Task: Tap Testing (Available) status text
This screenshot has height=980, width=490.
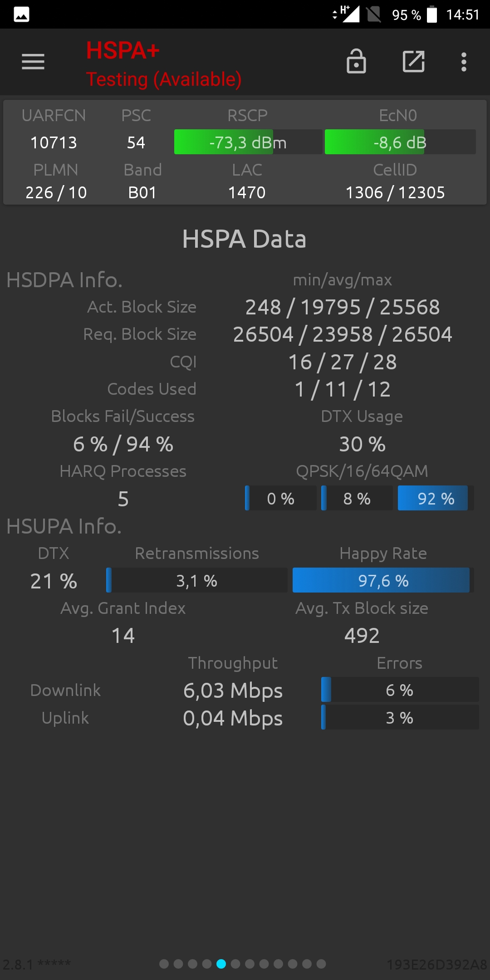Action: coord(164,79)
